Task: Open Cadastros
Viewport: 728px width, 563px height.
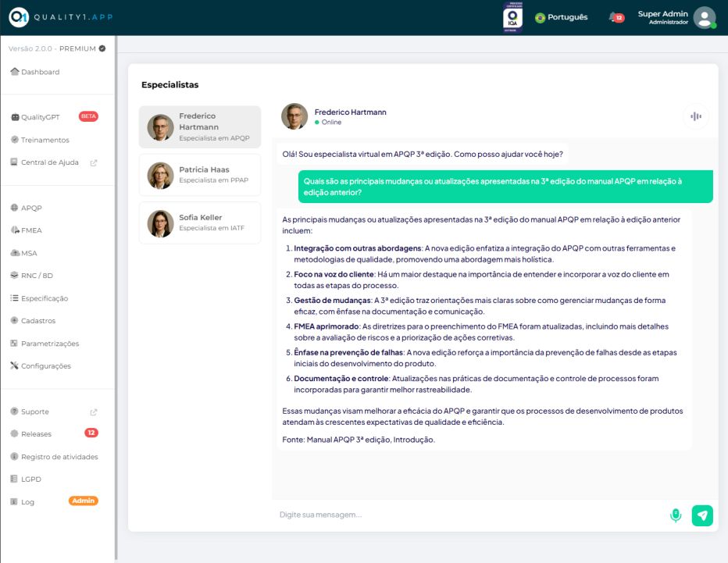Action: point(38,321)
